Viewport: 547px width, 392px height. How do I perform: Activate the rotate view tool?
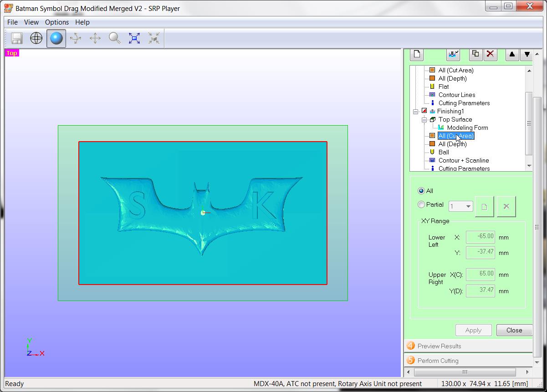point(76,38)
